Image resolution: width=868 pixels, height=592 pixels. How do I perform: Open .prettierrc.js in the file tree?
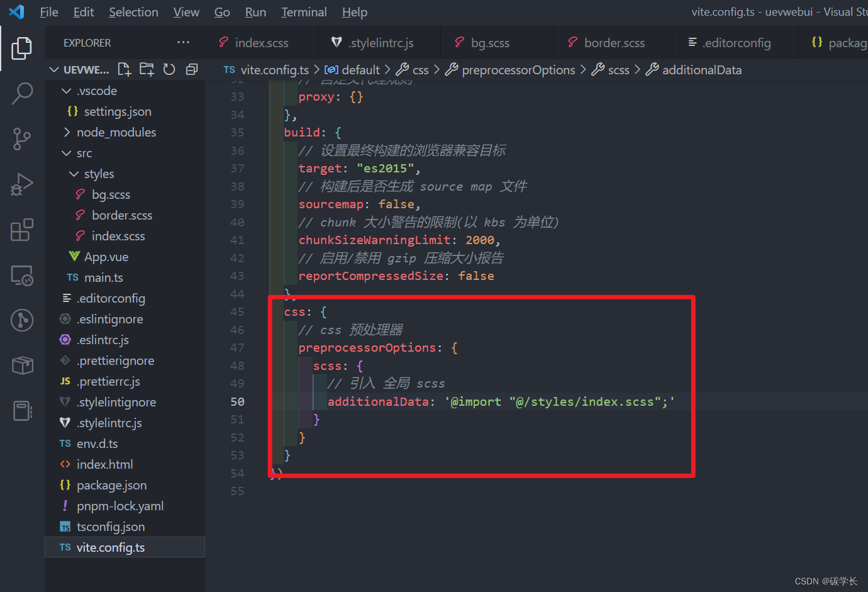click(125, 381)
